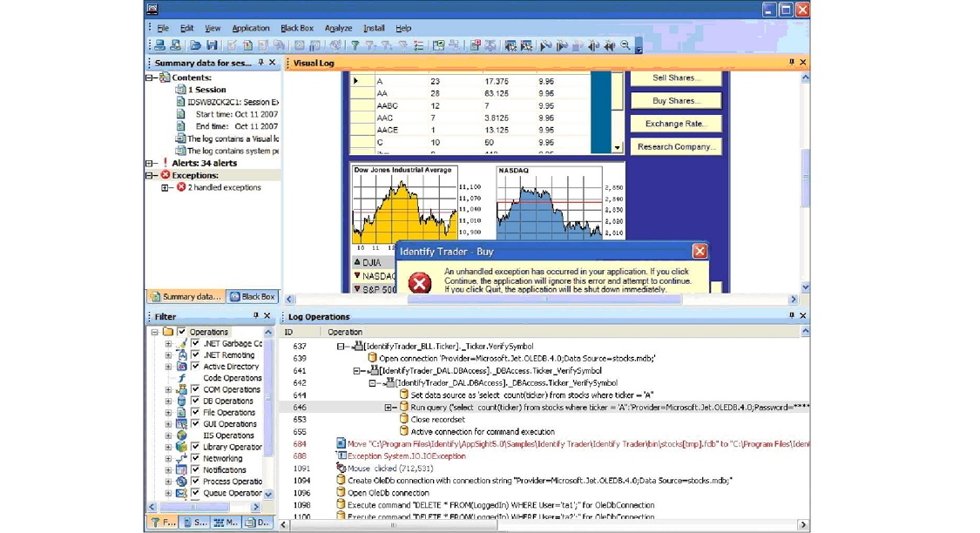Click the Networking icon in the Filter tree
This screenshot has width=980, height=533.
(181, 459)
